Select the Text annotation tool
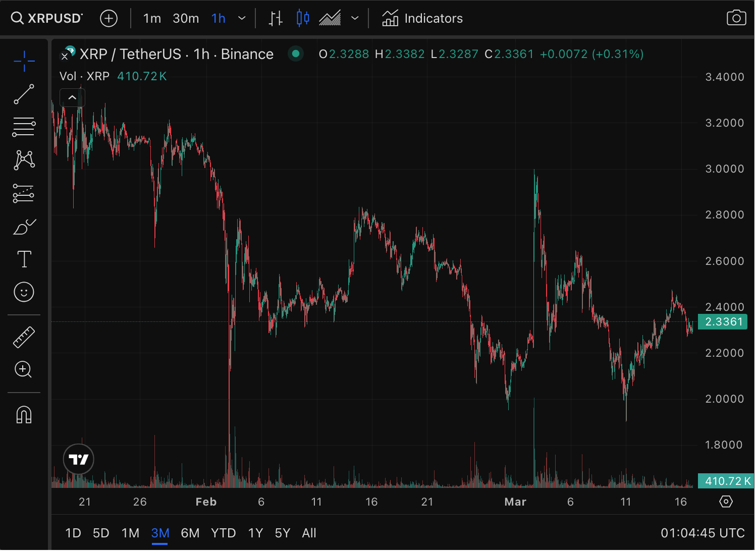The image size is (756, 551). 24,259
